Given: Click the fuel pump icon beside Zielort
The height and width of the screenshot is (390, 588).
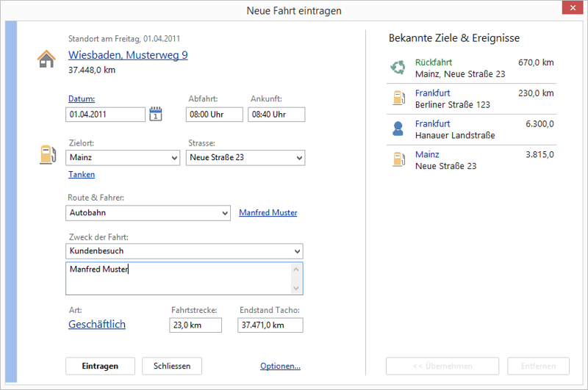Looking at the screenshot, I should (x=47, y=154).
